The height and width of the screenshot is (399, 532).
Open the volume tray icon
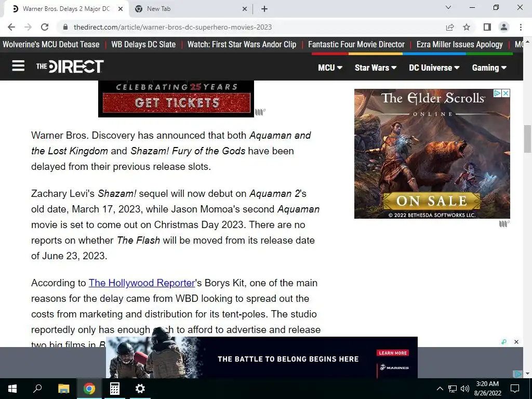pyautogui.click(x=465, y=389)
